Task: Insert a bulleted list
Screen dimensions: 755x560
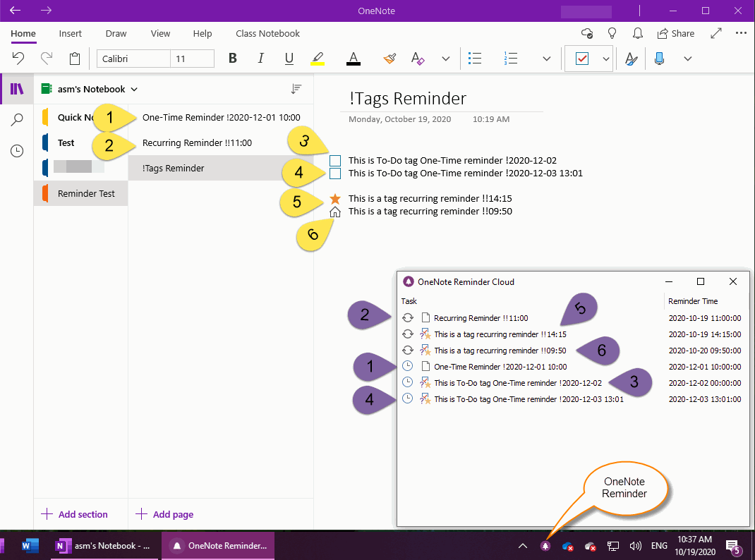Action: 475,59
